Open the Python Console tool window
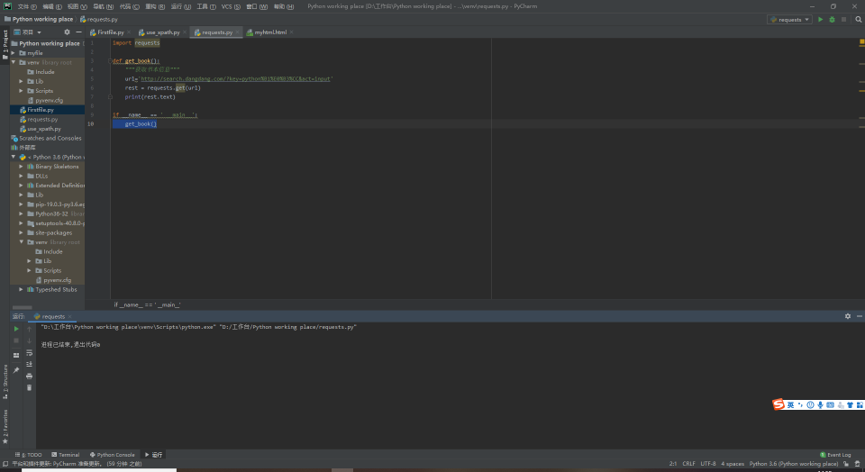 click(x=112, y=455)
